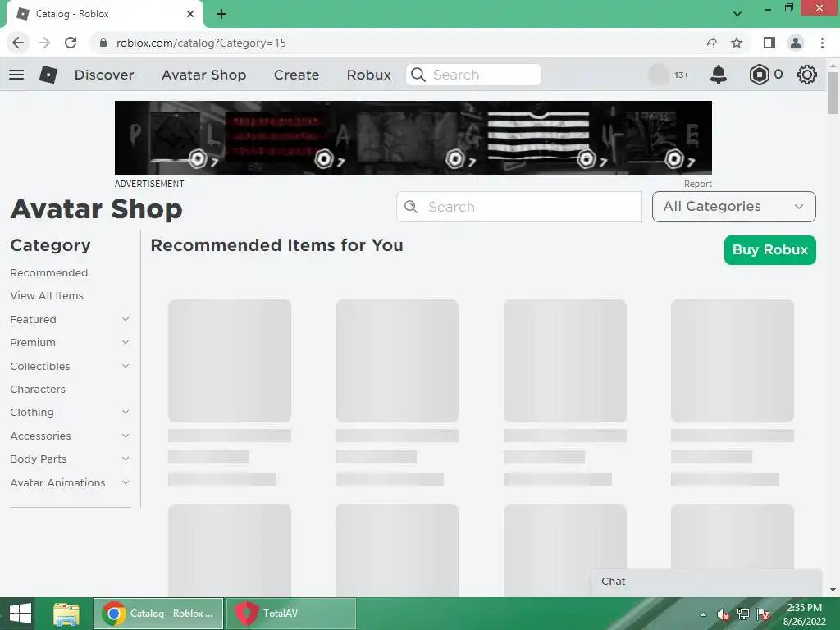
Task: Open File Explorer from the taskbar
Action: pos(66,614)
